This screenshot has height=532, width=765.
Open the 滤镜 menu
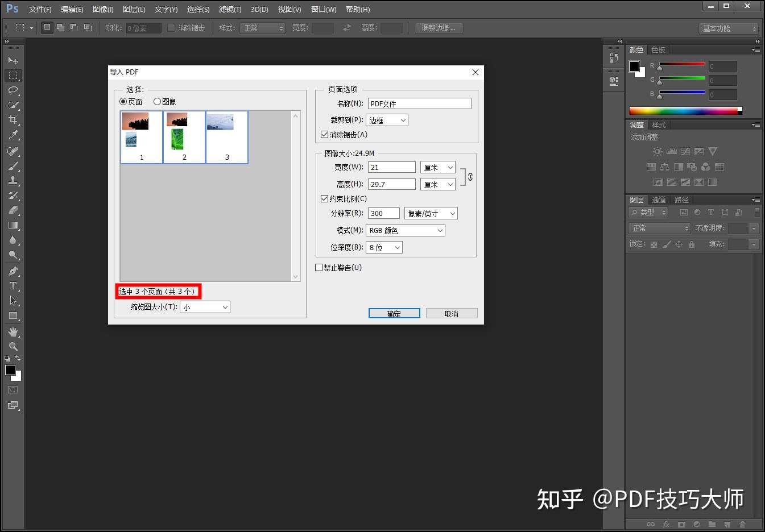230,9
